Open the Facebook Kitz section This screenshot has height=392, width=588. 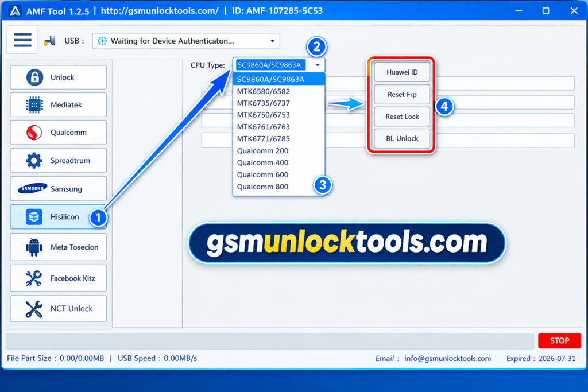(58, 278)
